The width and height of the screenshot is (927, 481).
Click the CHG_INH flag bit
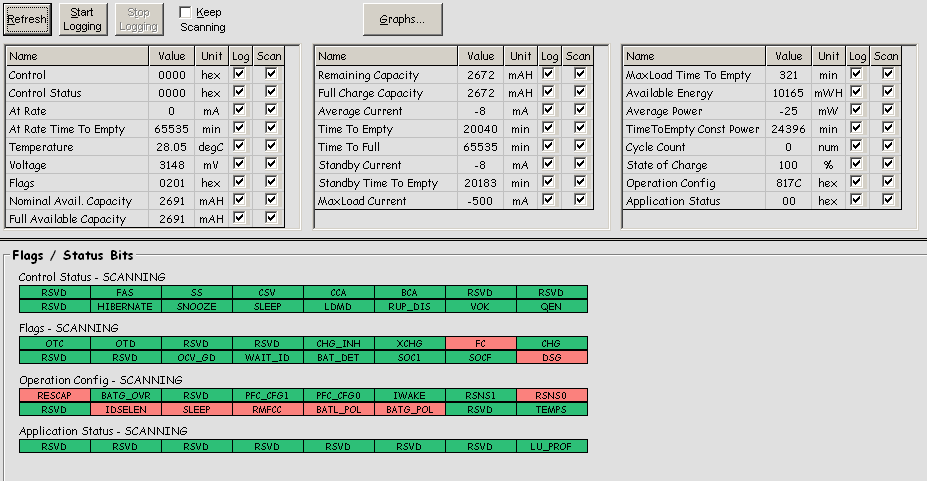[339, 343]
